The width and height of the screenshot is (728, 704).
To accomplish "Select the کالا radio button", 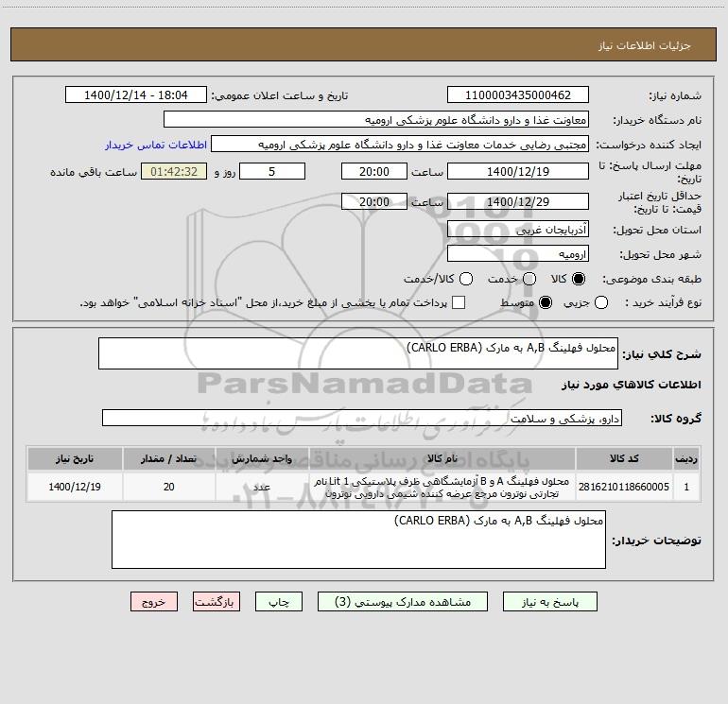I will point(579,279).
